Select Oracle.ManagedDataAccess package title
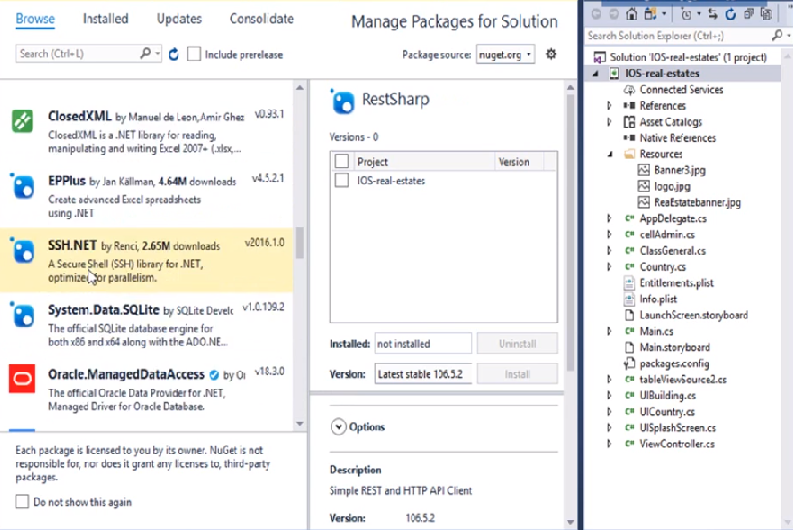The height and width of the screenshot is (530, 793). [x=126, y=374]
